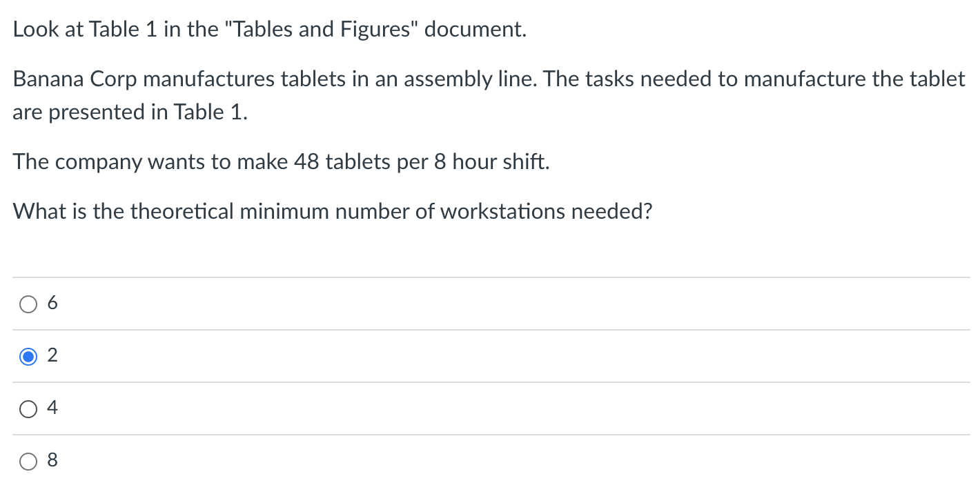The image size is (980, 483).
Task: Click the answer label 4
Action: [x=52, y=407]
